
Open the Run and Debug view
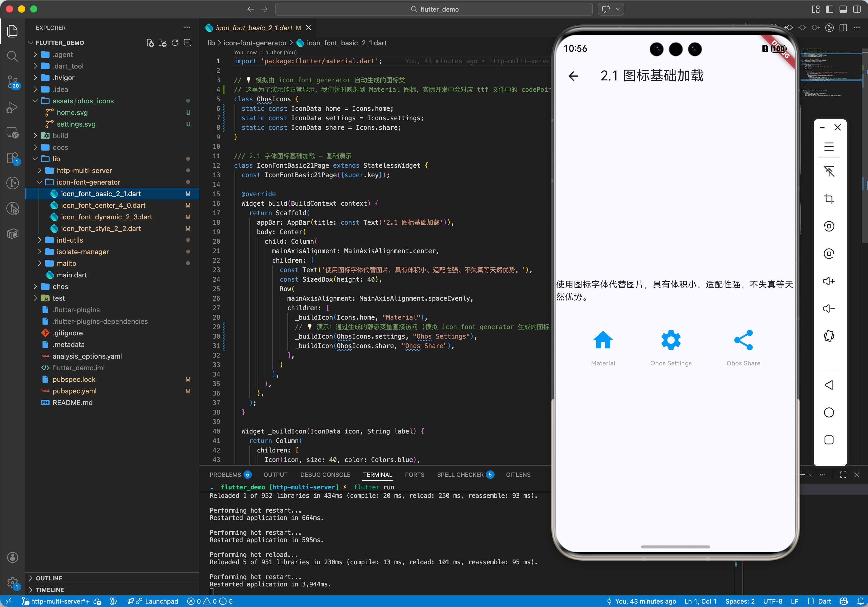point(12,108)
